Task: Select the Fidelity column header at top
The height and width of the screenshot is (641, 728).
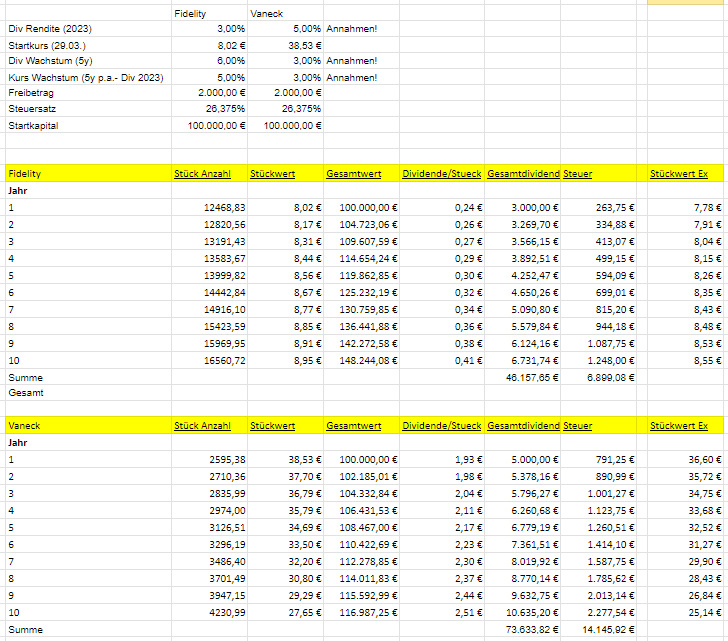Action: [x=190, y=13]
